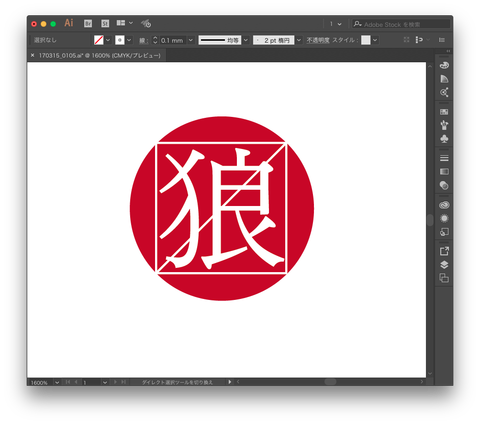Open the Gradient panel icon
The height and width of the screenshot is (424, 480).
coord(444,171)
